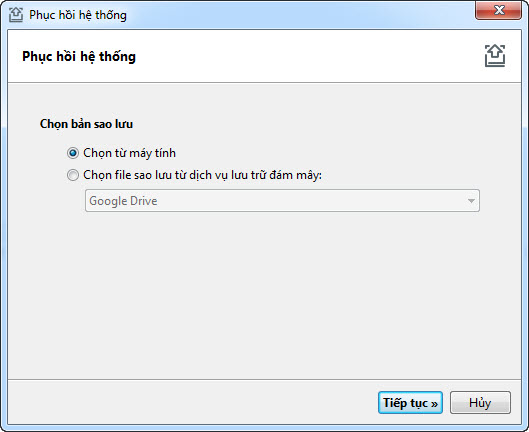
Task: Click the bottom button bar left of Tiếp tục
Action: (x=192, y=402)
